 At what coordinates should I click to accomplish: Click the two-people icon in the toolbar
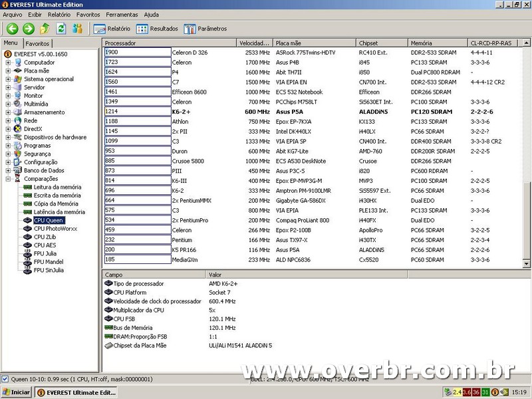tap(78, 29)
